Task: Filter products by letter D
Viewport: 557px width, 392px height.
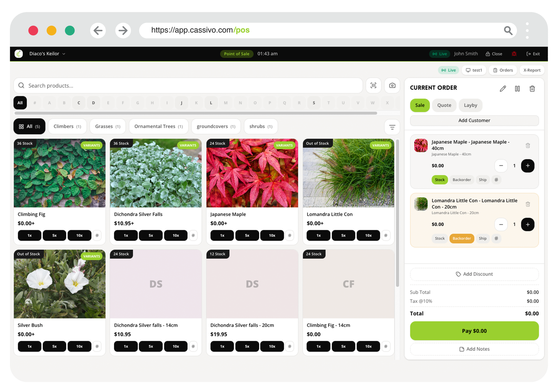Action: click(93, 103)
